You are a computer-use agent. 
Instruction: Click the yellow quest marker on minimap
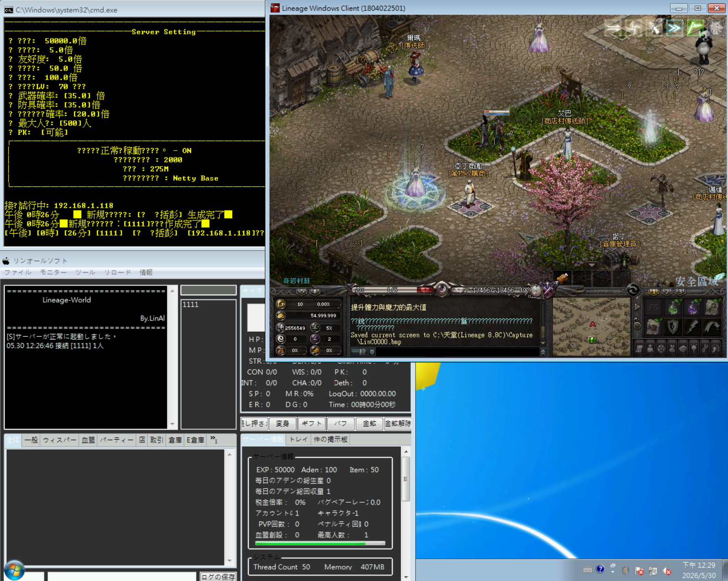click(592, 339)
